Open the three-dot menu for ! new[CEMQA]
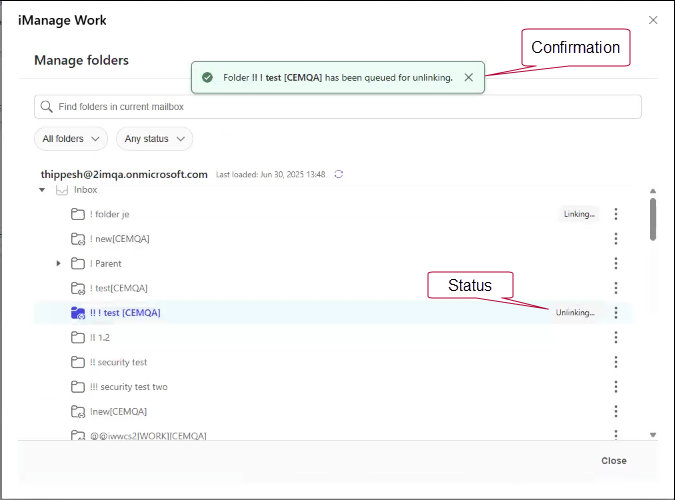 point(616,239)
